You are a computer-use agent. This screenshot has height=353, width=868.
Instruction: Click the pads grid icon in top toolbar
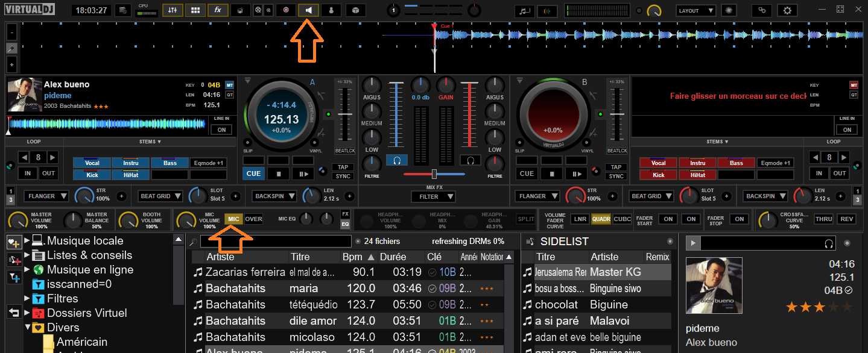point(195,10)
